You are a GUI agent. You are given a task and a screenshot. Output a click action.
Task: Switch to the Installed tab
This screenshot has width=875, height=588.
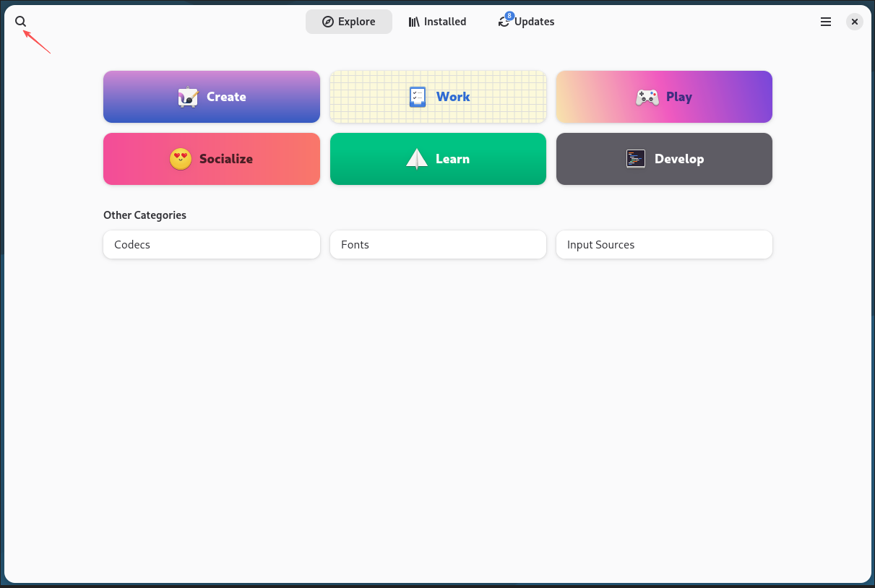click(437, 22)
